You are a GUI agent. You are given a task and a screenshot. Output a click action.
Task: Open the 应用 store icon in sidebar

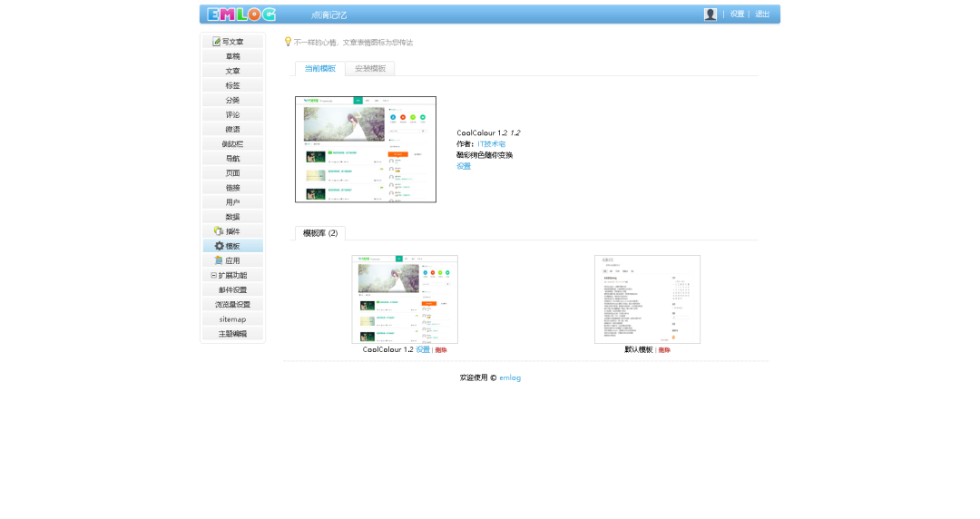[x=219, y=260]
